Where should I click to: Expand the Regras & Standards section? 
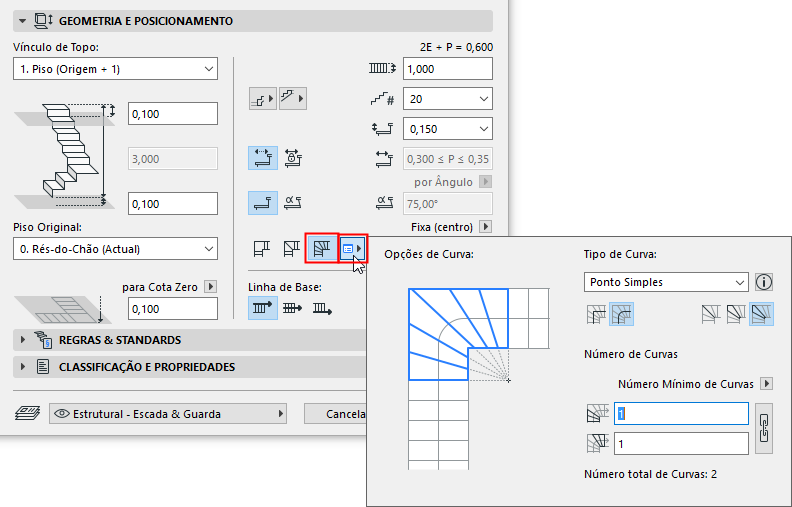(24, 340)
